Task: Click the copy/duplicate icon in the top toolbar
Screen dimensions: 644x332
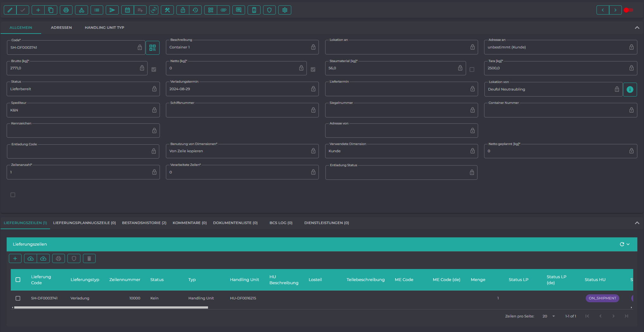Action: coord(51,10)
